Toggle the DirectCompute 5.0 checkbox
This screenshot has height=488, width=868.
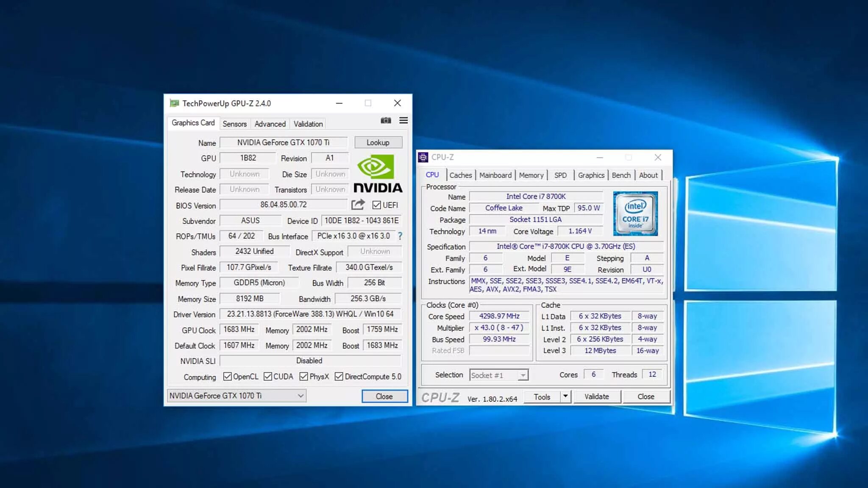(x=339, y=376)
